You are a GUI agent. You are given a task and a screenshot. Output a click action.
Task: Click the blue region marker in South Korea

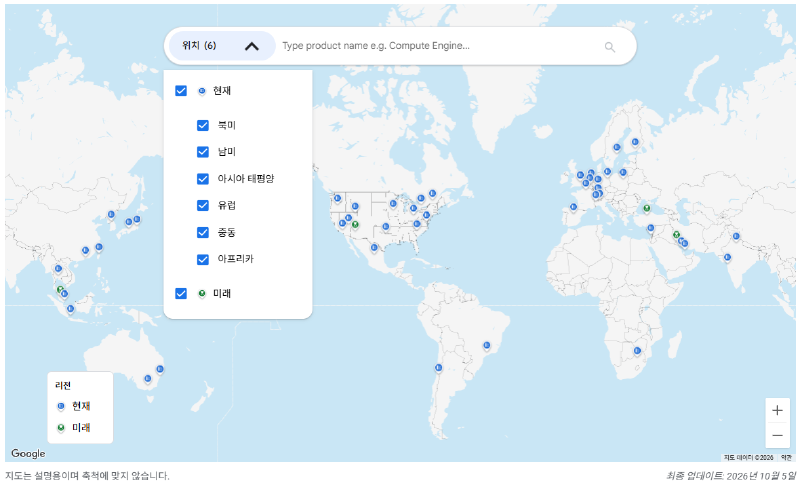(111, 215)
